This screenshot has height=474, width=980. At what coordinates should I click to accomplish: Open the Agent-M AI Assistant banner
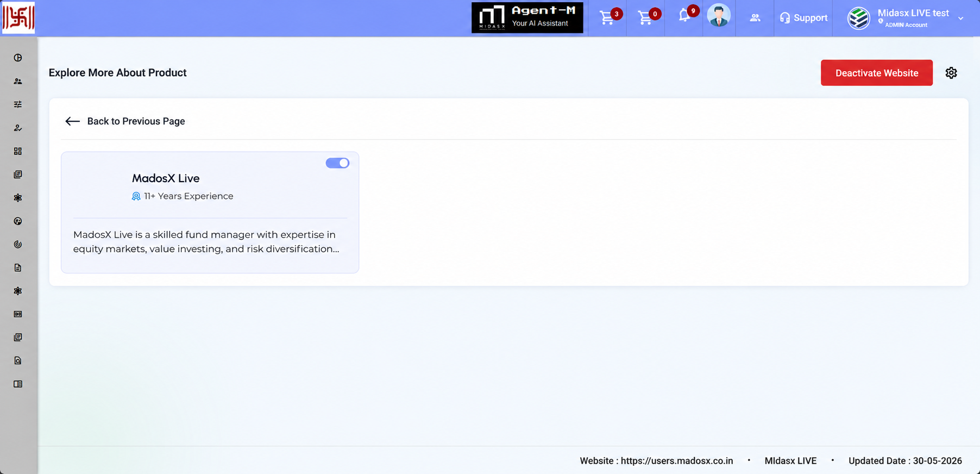coord(527,17)
